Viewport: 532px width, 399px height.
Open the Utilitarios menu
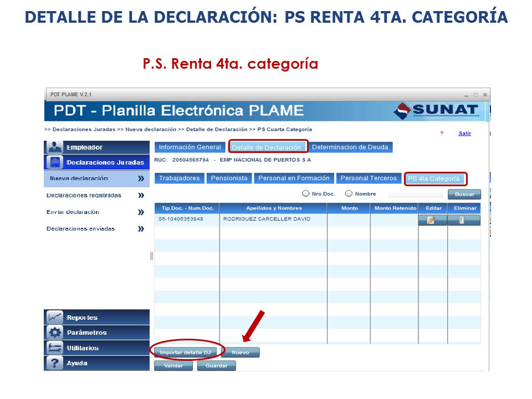pos(96,348)
